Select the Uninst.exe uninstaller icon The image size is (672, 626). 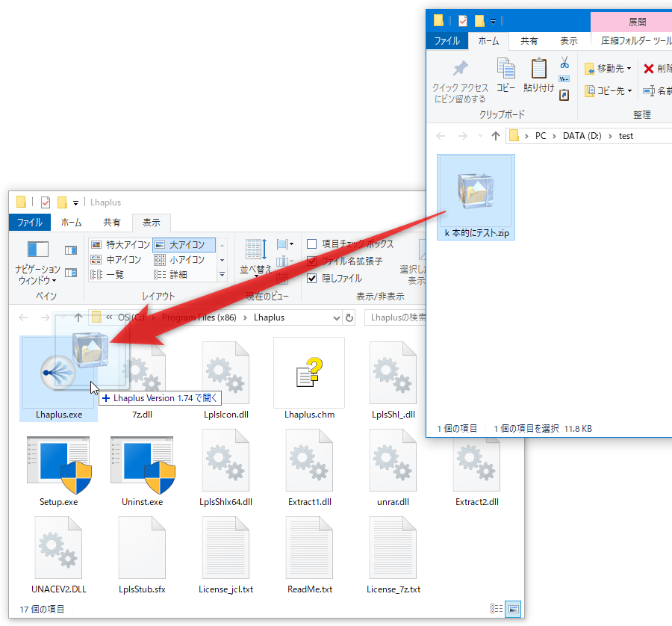click(143, 465)
